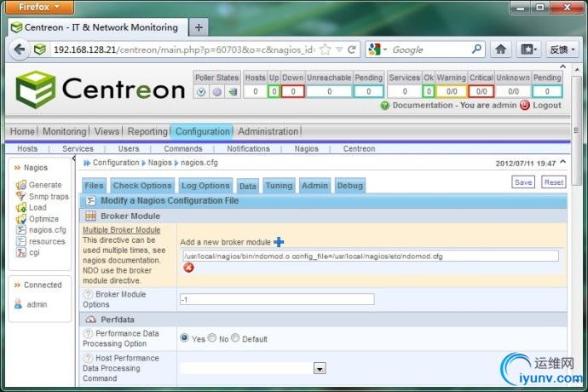Click the Firefox address bar URL

[x=184, y=49]
